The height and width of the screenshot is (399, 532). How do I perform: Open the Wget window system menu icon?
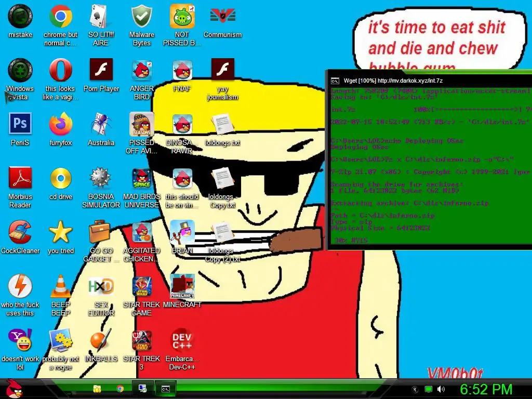click(335, 81)
